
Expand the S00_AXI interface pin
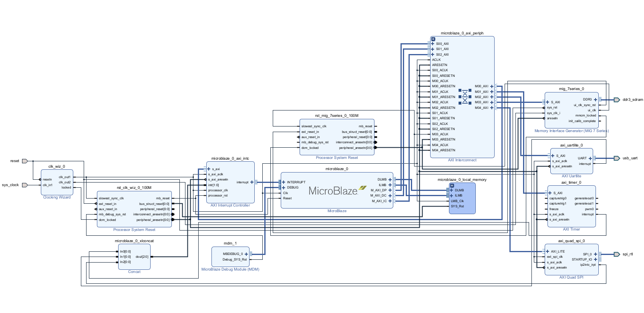(x=433, y=44)
